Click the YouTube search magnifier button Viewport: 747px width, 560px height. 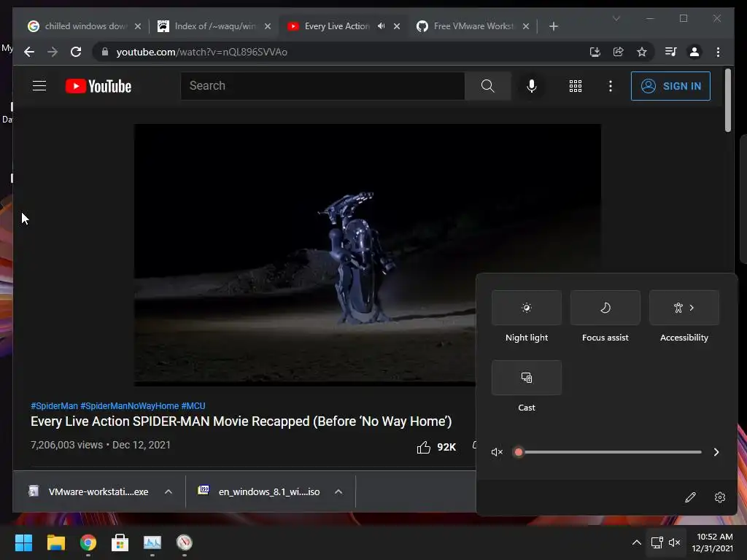pos(487,86)
